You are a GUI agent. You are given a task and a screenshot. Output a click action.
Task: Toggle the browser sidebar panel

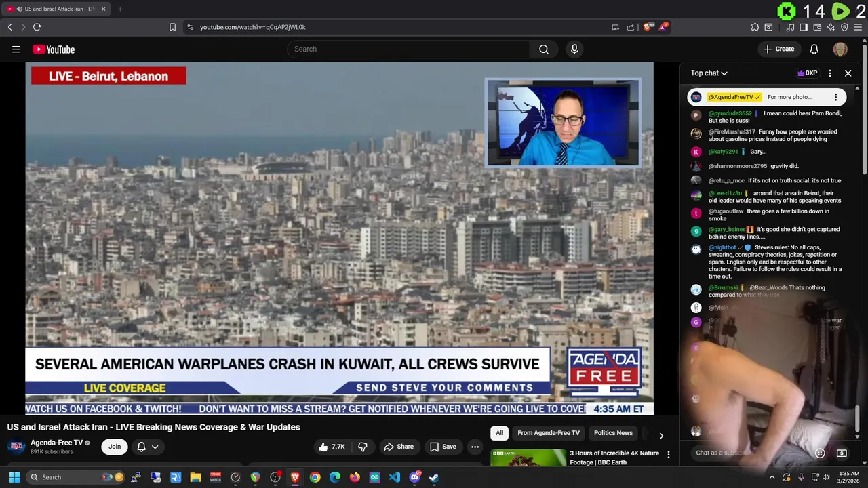click(804, 27)
